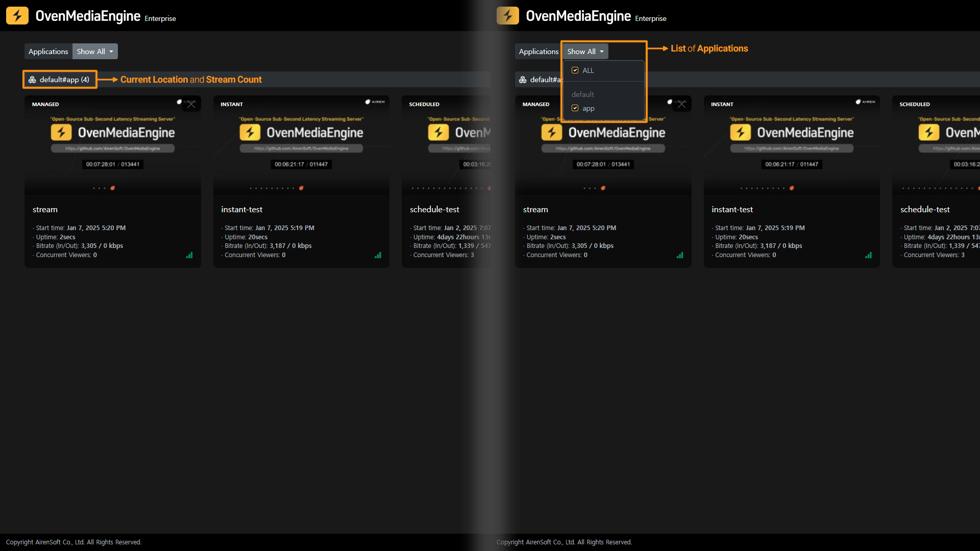980x551 pixels.
Task: Collapse the opened Show All dropdown on right
Action: [585, 52]
